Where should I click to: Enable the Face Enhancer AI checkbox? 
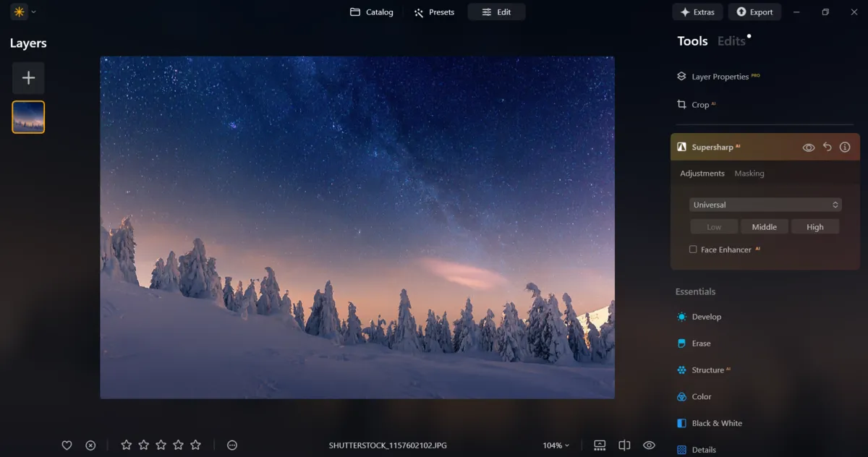point(692,249)
